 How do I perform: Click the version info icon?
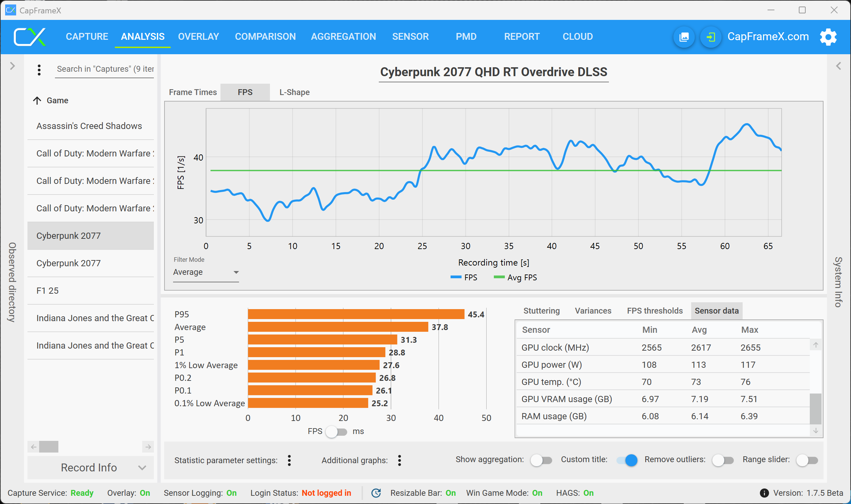point(764,493)
